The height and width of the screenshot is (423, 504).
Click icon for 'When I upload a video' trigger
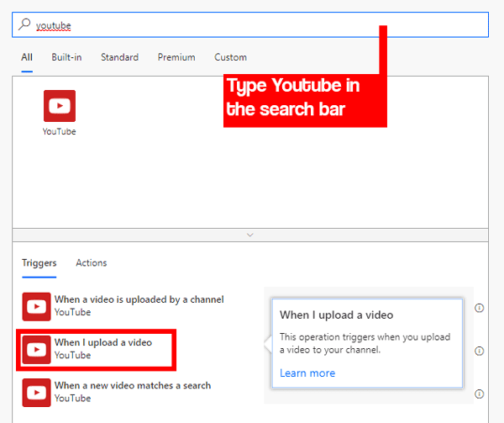36,350
